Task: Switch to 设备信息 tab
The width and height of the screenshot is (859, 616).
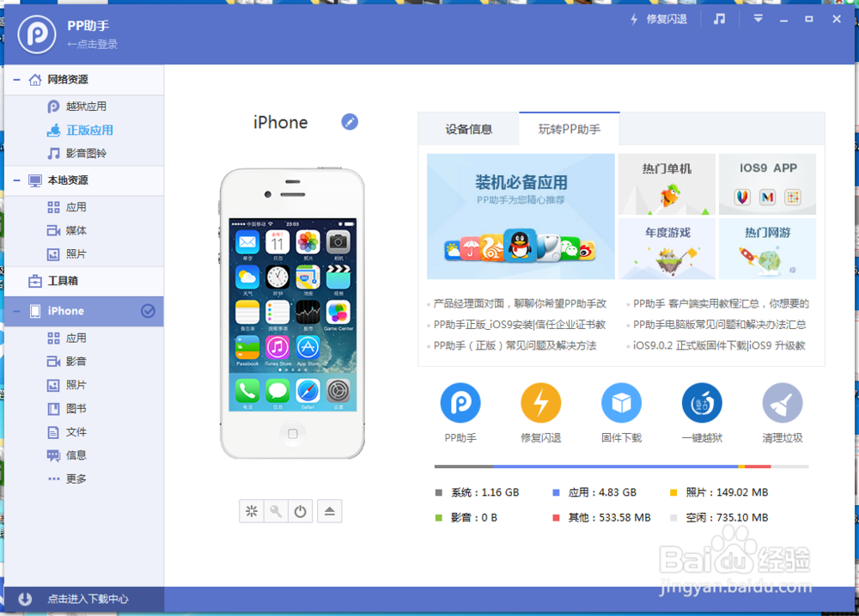Action: (468, 130)
